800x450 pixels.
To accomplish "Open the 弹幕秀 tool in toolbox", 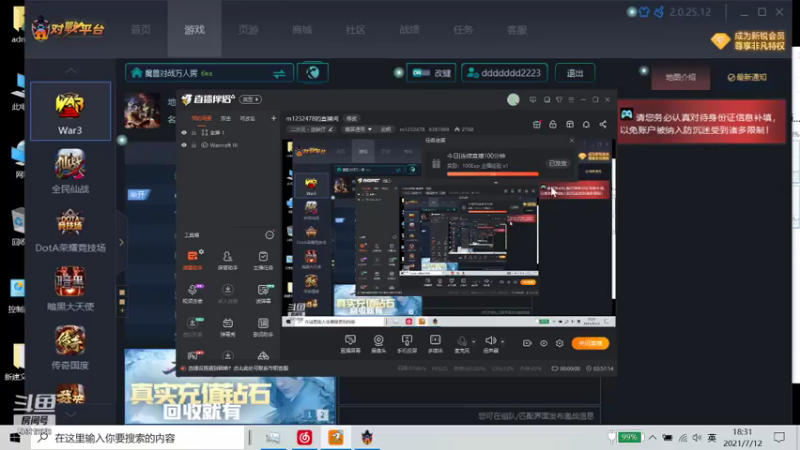I will coord(228,327).
